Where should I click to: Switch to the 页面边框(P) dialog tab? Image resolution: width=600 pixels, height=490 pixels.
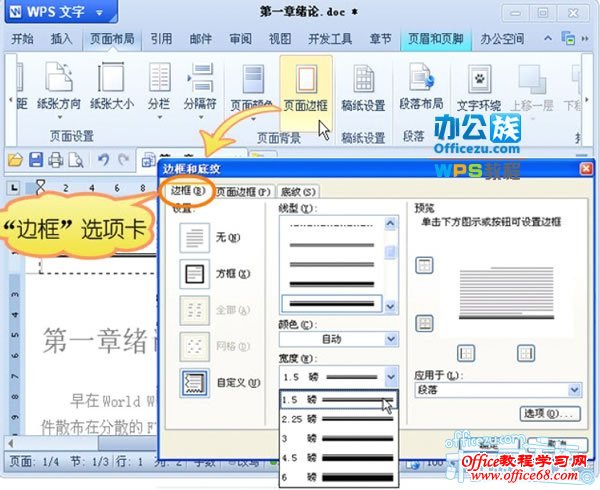[243, 191]
